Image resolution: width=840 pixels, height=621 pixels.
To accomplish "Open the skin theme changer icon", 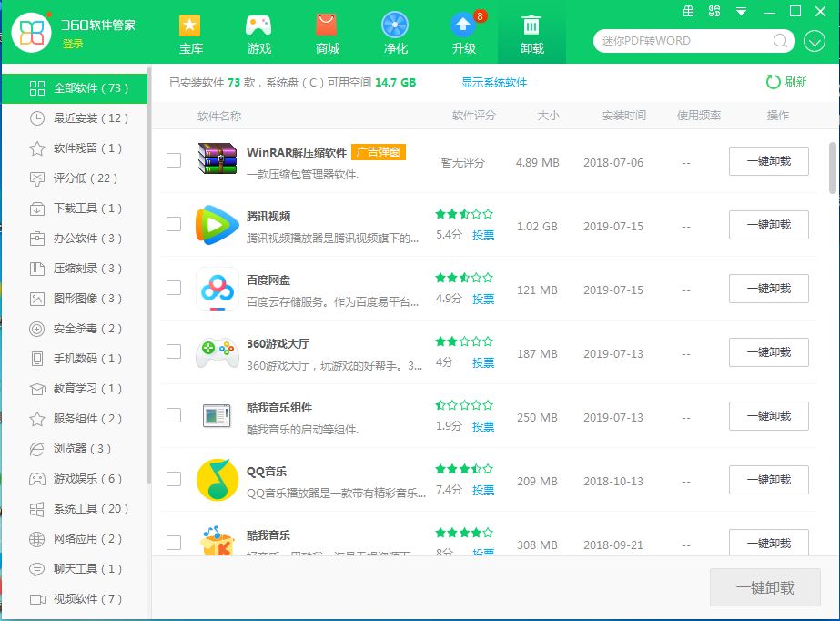I will coord(713,10).
